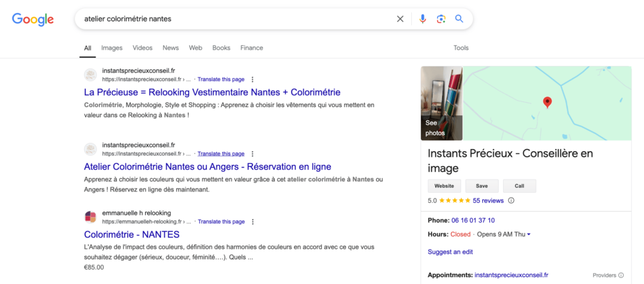The height and width of the screenshot is (284, 644).
Task: Click the magnifier search icon
Action: 459,18
